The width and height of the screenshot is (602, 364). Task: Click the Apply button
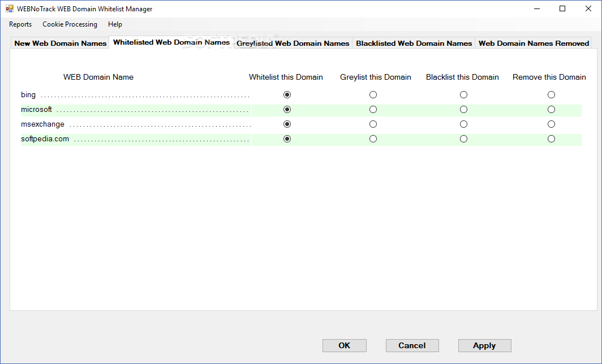484,345
